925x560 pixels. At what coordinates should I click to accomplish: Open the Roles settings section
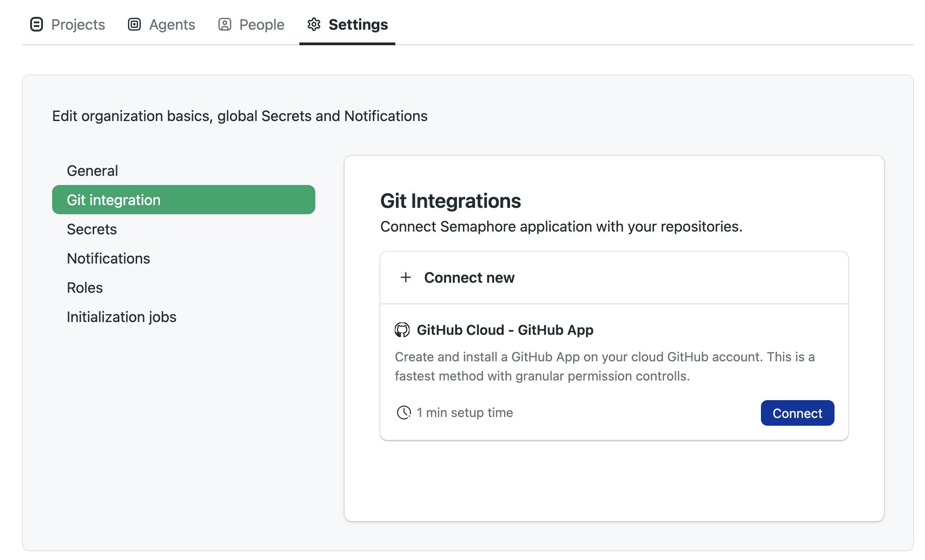(184, 287)
